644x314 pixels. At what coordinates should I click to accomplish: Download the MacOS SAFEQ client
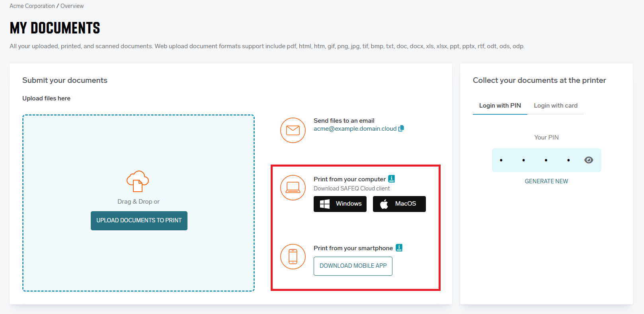tap(399, 204)
